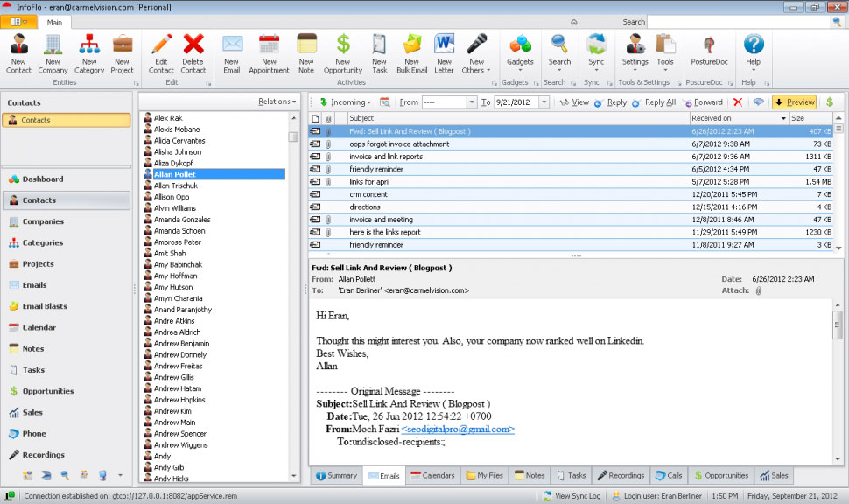Screen dimensions: 849x504
Task: Sort emails by Received on column
Action: point(739,118)
